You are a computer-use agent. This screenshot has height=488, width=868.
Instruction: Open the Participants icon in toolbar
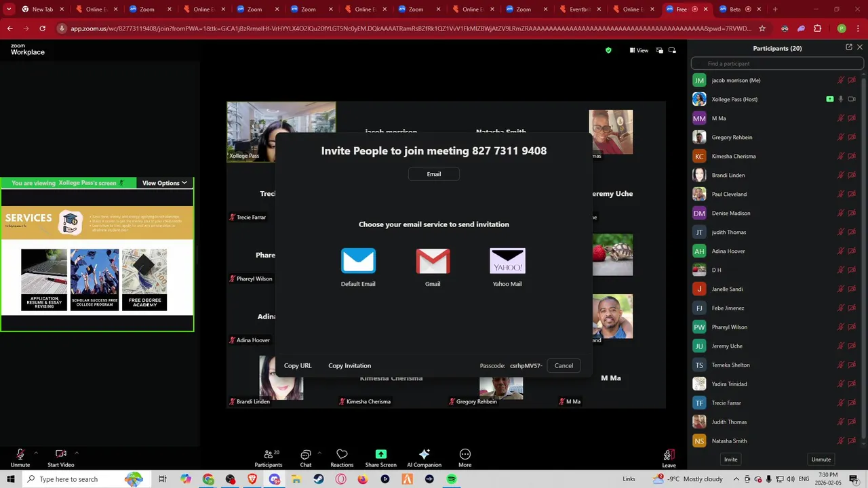pos(268,454)
